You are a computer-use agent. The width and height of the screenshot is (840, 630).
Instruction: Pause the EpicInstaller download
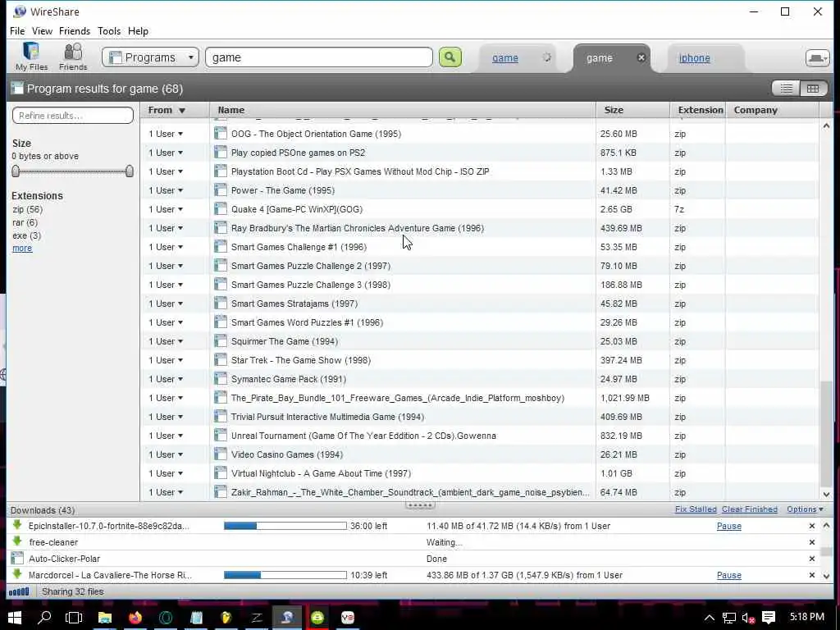click(729, 526)
